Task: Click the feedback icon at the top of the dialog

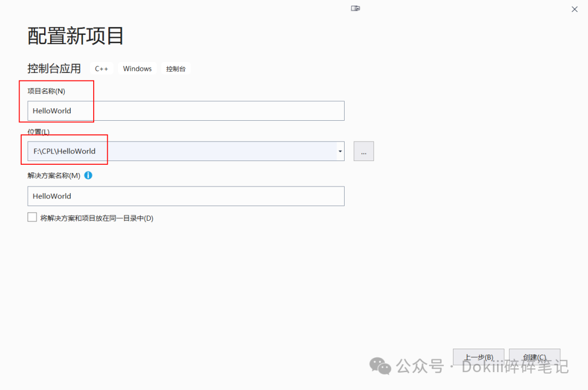Action: pyautogui.click(x=356, y=8)
